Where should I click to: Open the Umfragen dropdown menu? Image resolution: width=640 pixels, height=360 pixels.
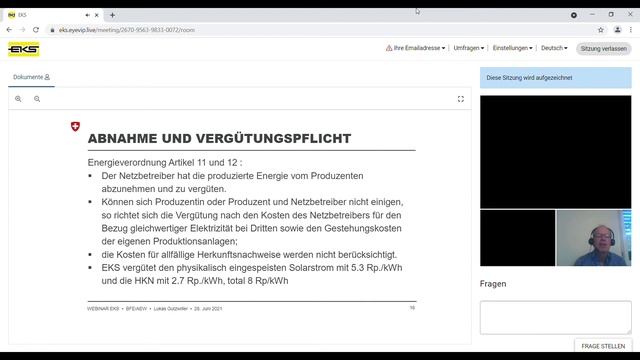pos(469,48)
